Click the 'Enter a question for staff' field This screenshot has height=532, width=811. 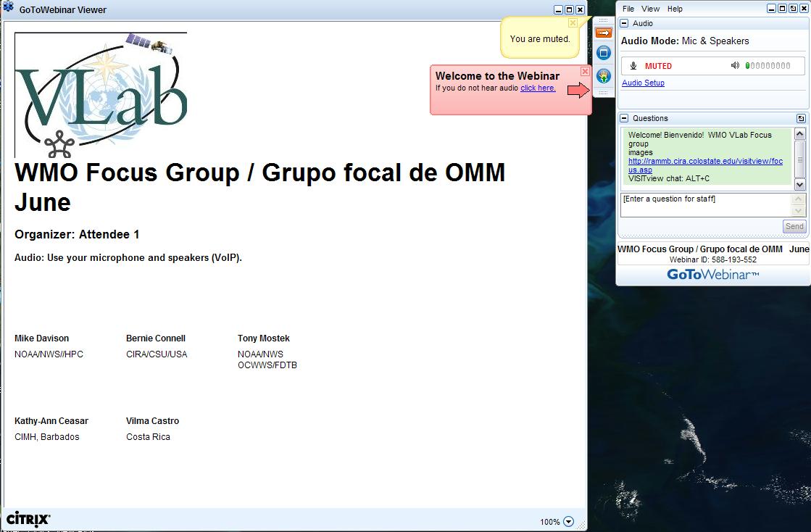coord(700,204)
